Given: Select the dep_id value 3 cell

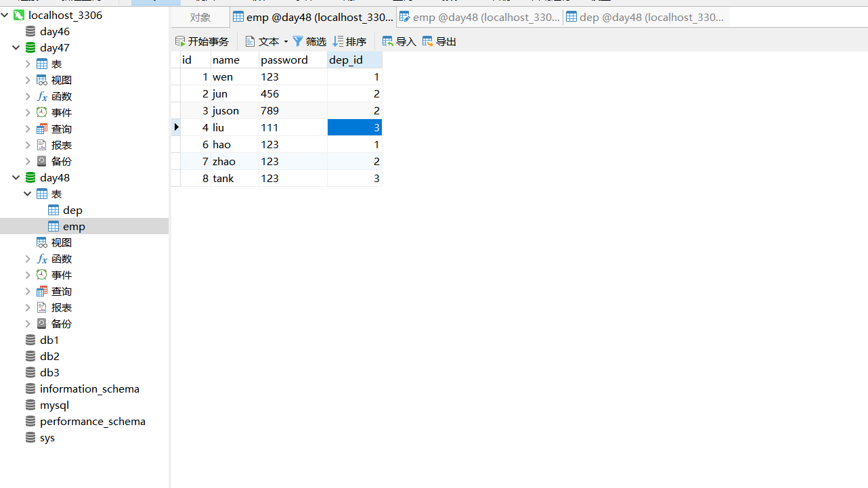Looking at the screenshot, I should tap(354, 127).
